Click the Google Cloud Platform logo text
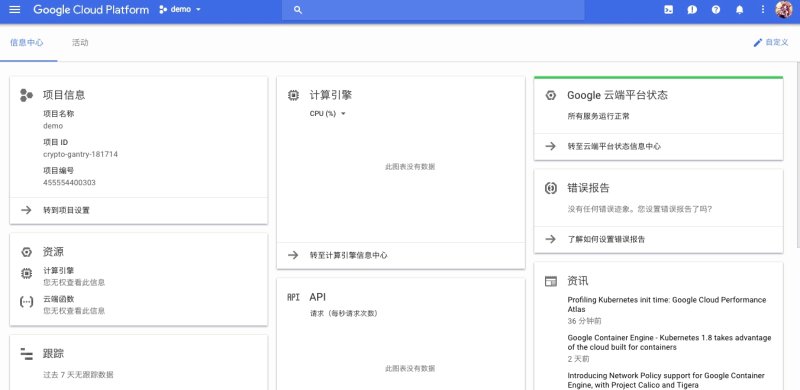 (91, 10)
